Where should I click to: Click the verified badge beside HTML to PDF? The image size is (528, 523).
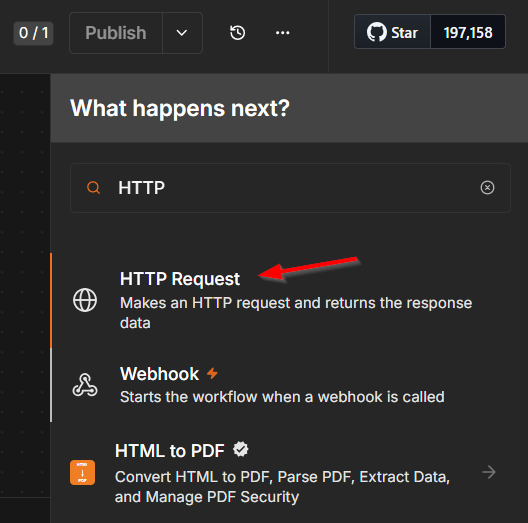click(x=240, y=449)
